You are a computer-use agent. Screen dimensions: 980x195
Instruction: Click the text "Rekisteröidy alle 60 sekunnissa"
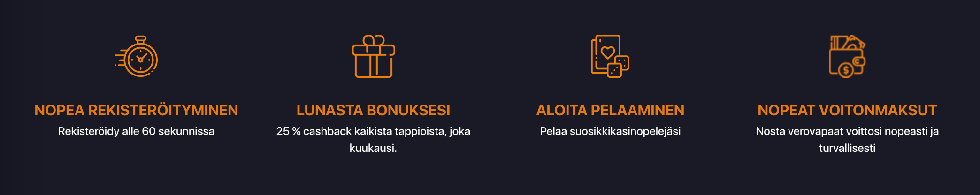[136, 131]
